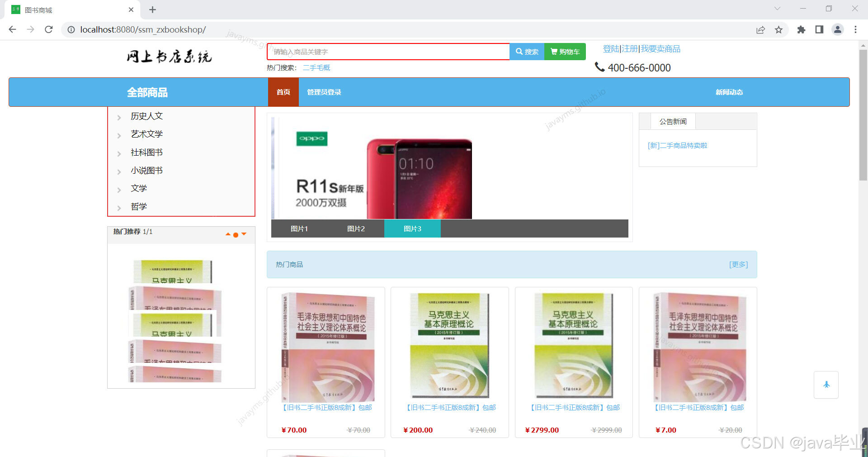Image resolution: width=868 pixels, height=457 pixels.
Task: Click the search keyword input field
Action: [388, 52]
